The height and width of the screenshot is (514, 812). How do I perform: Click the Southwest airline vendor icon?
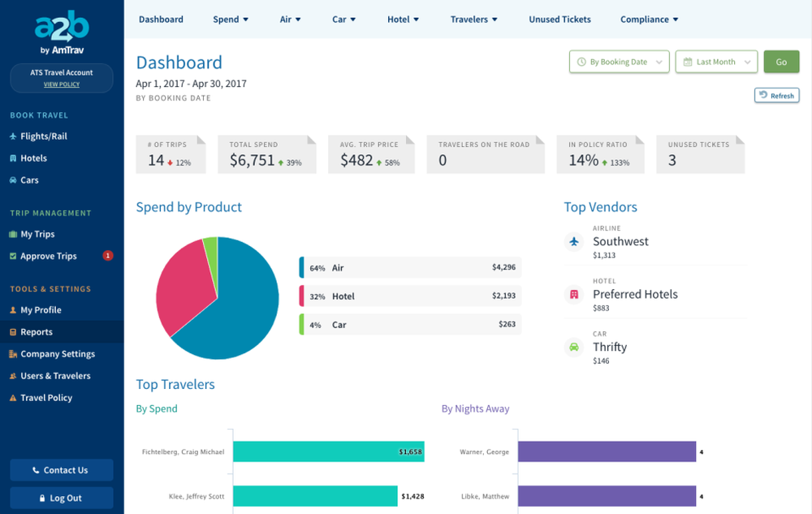pyautogui.click(x=574, y=242)
